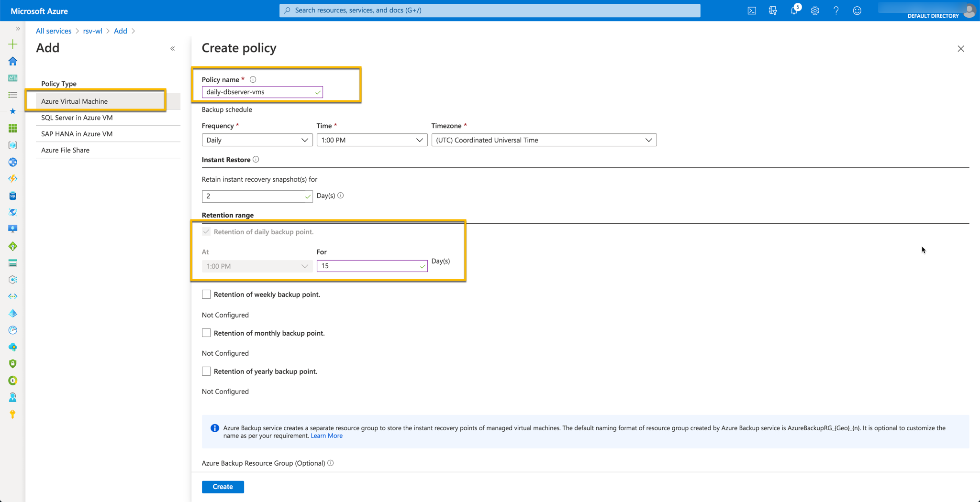
Task: Collapse the Add blade with double chevron
Action: tap(173, 48)
